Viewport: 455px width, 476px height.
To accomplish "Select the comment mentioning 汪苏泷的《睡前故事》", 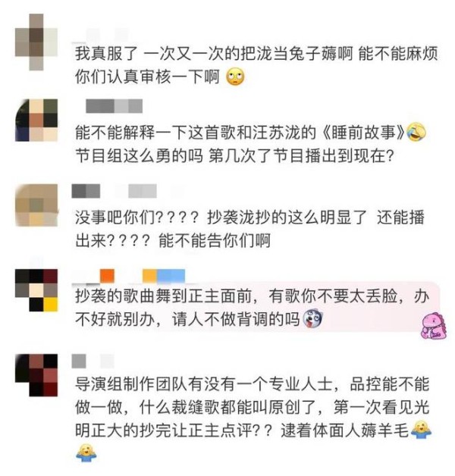I will click(250, 144).
